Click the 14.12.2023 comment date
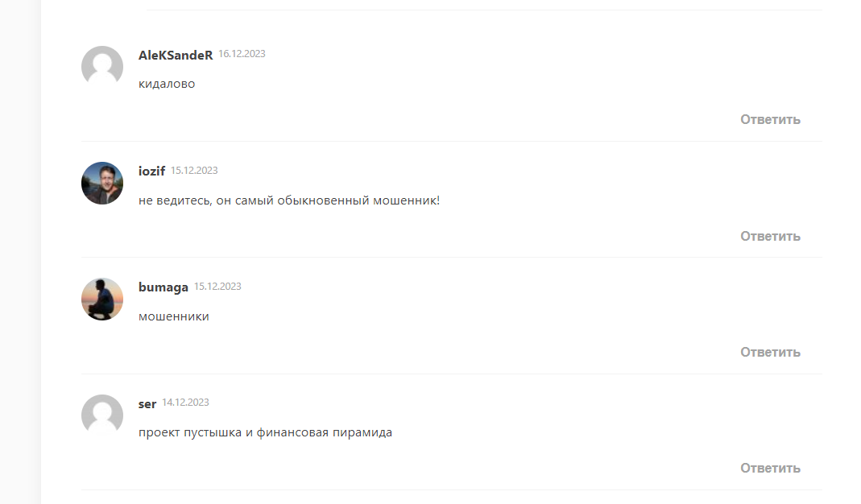861x504 pixels. [x=185, y=403]
